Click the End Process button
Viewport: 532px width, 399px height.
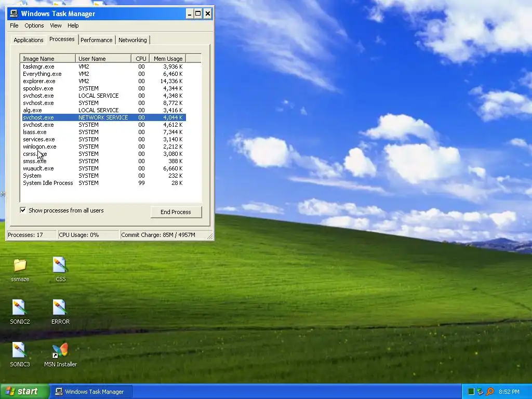pos(176,212)
